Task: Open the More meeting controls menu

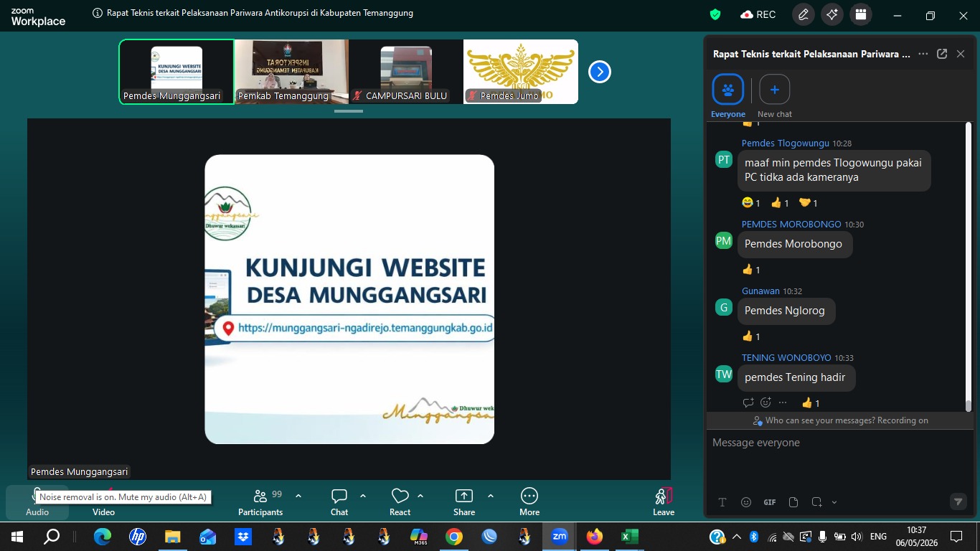Action: coord(529,502)
